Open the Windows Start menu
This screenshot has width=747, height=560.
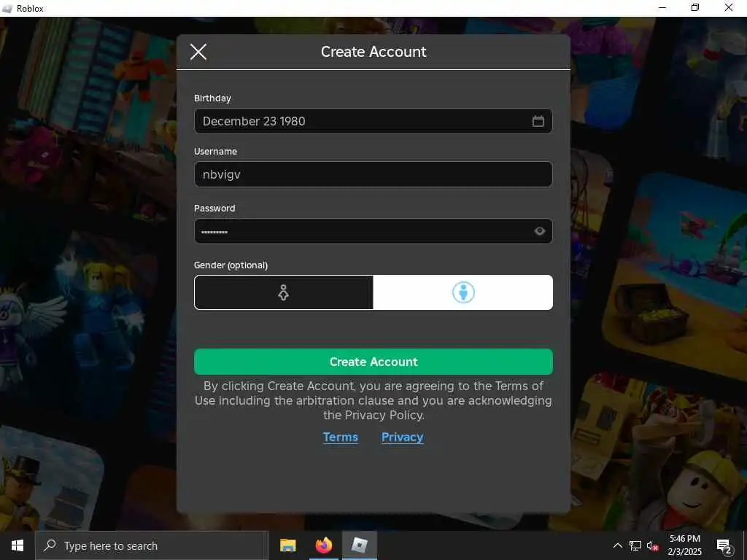pyautogui.click(x=18, y=545)
